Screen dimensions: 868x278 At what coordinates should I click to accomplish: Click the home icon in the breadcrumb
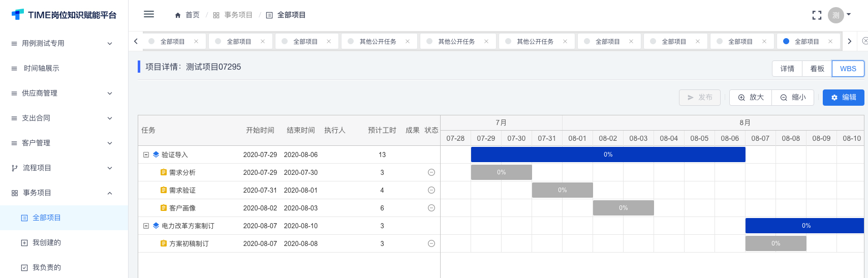178,15
